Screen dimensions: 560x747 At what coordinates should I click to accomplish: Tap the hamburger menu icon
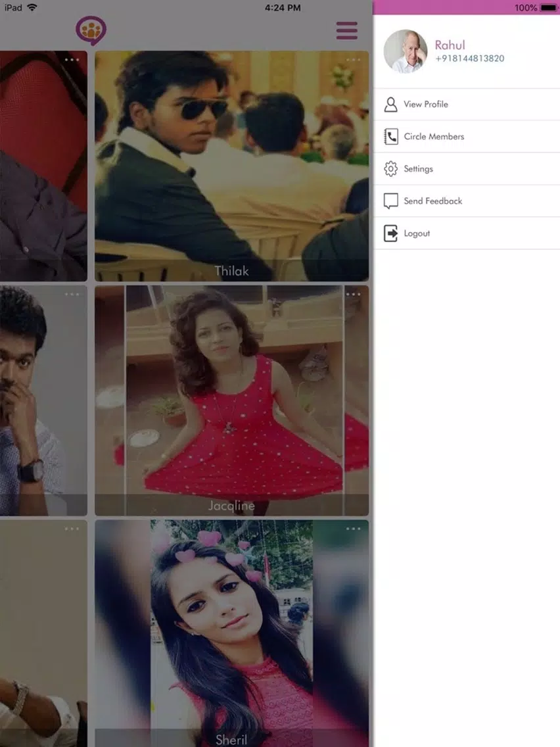click(346, 30)
